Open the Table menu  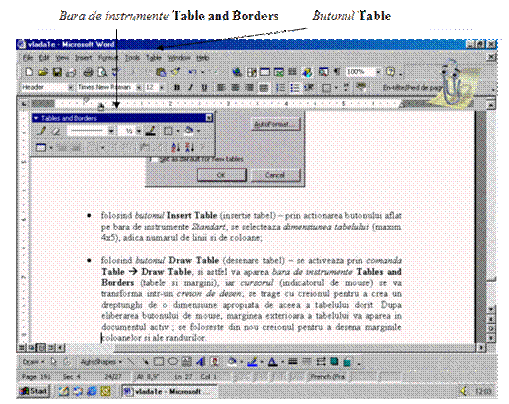click(x=154, y=58)
